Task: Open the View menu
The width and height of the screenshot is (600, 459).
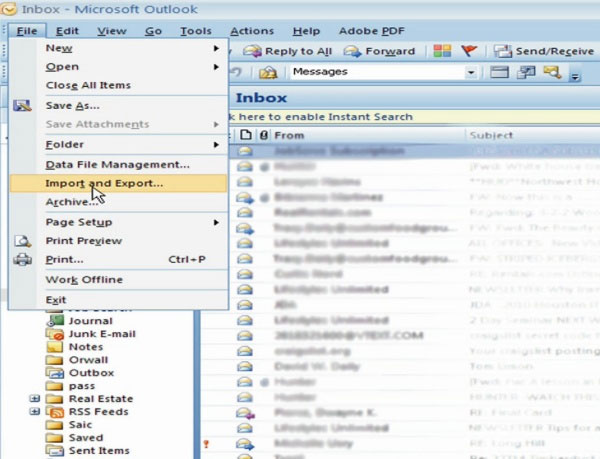Action: point(112,31)
